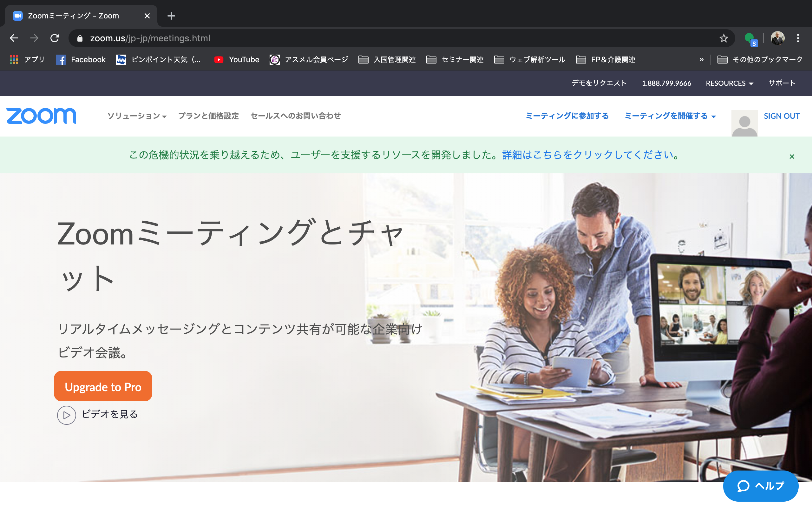The image size is (812, 508).
Task: Open the YouTube bookmark
Action: [x=237, y=59]
